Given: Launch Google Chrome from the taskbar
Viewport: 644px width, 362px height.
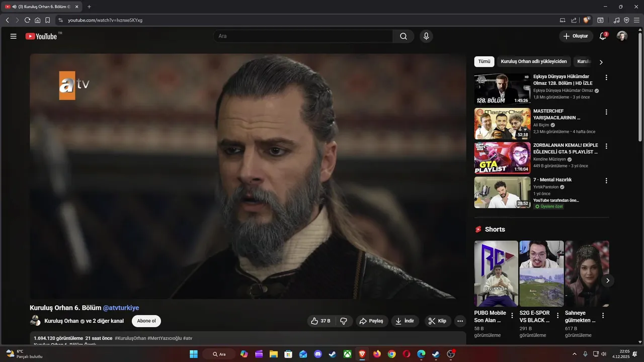Looking at the screenshot, I should 391,354.
